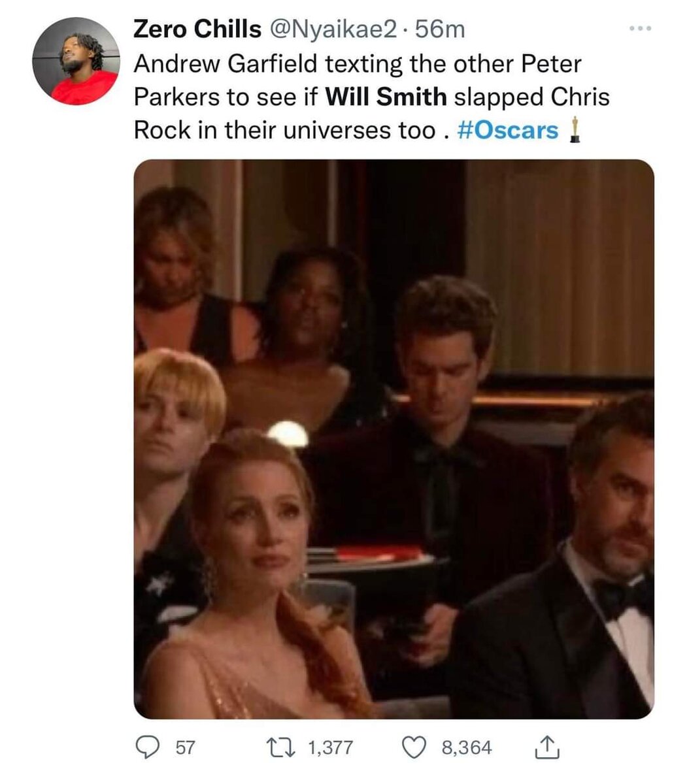Click the Oscar statuette emoji
The image size is (687, 784).
tap(574, 129)
